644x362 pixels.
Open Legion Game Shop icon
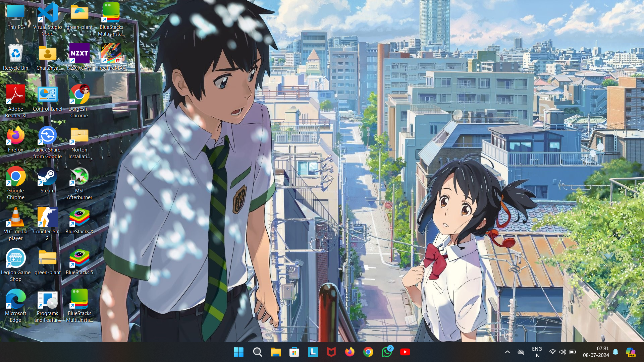point(16,265)
